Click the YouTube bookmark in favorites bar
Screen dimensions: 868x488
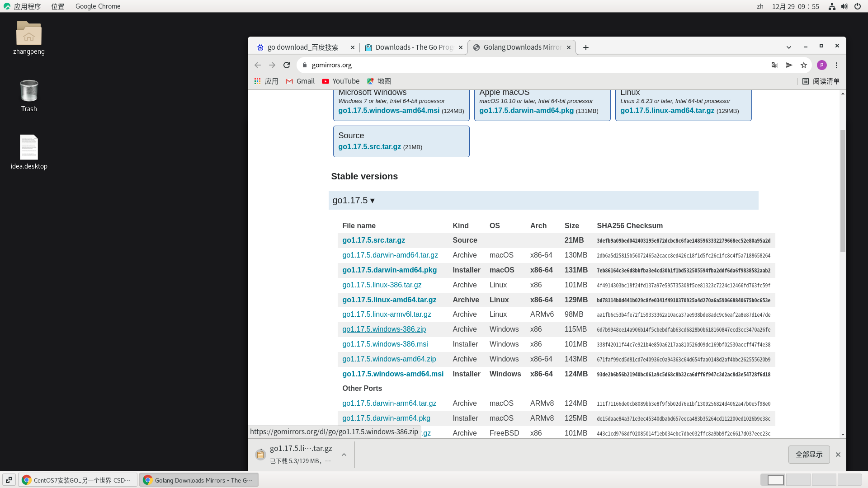click(340, 81)
